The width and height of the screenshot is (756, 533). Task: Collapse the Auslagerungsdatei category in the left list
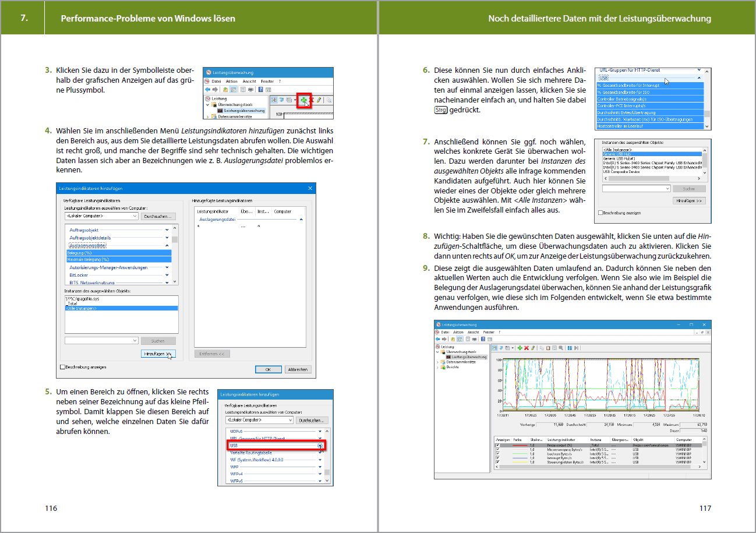point(167,246)
